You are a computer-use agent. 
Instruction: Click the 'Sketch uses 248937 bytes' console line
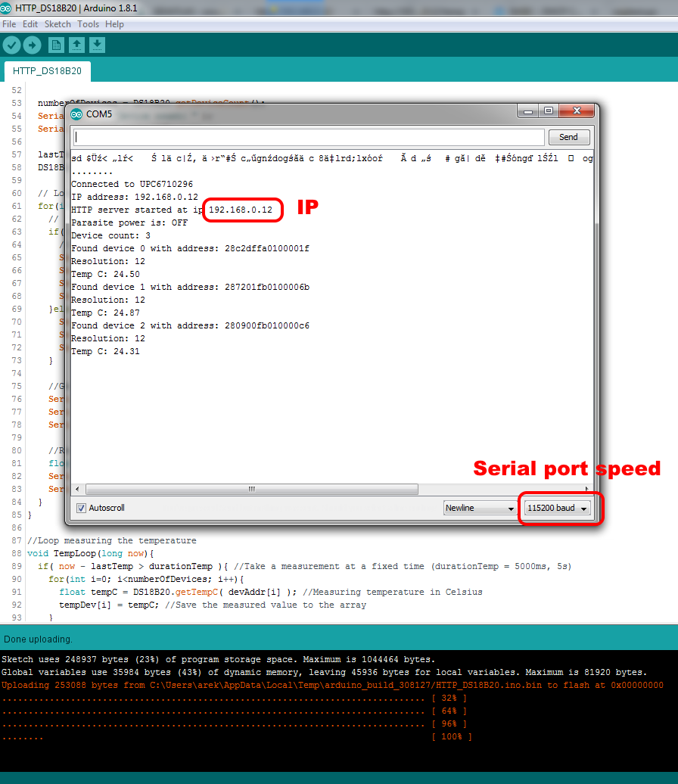(218, 659)
